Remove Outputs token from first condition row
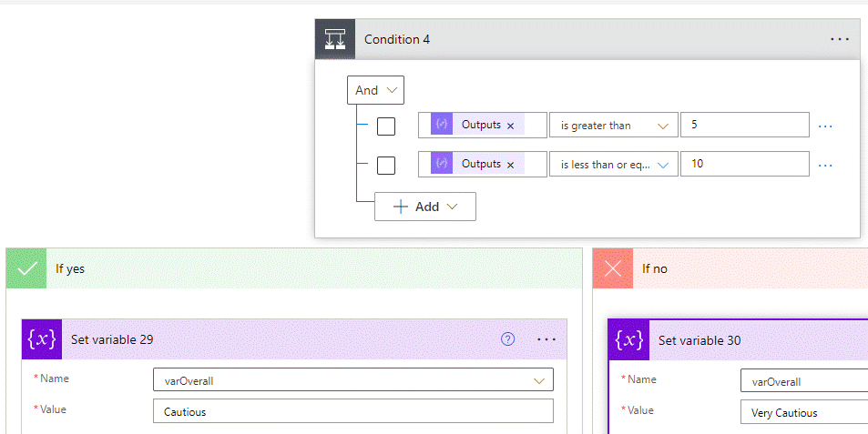Viewport: 868px width, 434px height. [x=510, y=126]
